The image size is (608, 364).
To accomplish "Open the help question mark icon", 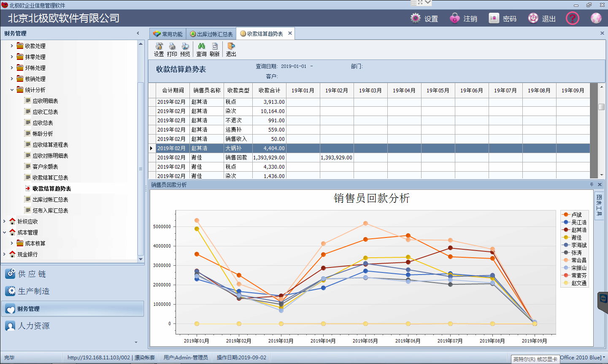I will point(573,18).
